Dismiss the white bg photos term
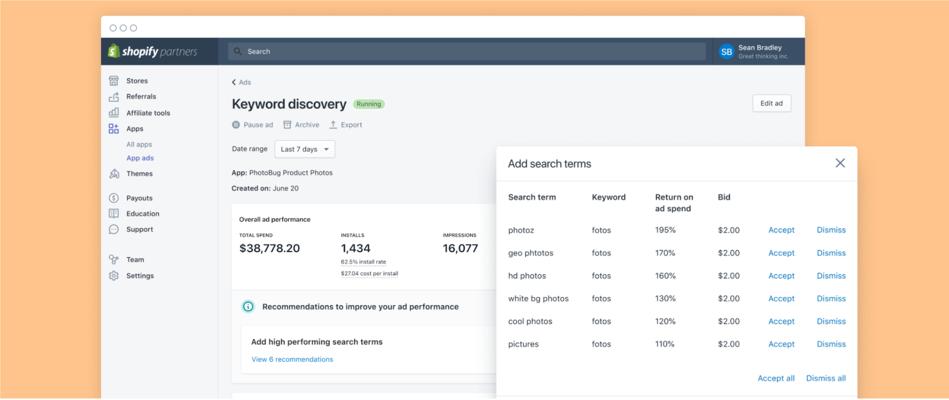The height and width of the screenshot is (400, 949). point(831,298)
